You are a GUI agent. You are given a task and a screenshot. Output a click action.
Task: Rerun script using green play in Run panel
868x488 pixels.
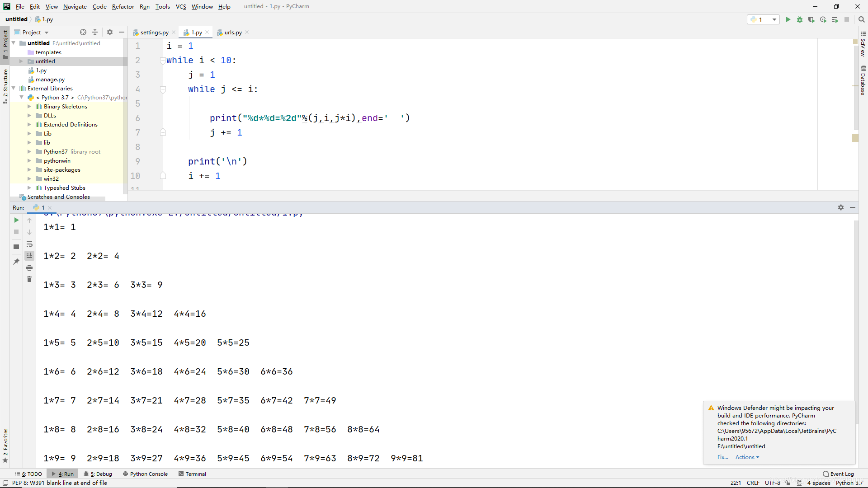coord(16,220)
